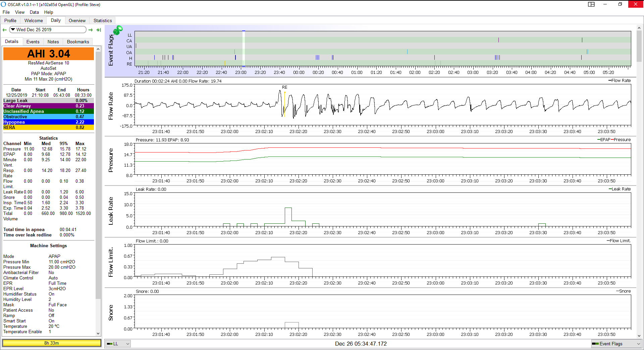Screen dimensions: 644x350
Task: Click the CA event flag near 03:25
Action: (498, 40)
